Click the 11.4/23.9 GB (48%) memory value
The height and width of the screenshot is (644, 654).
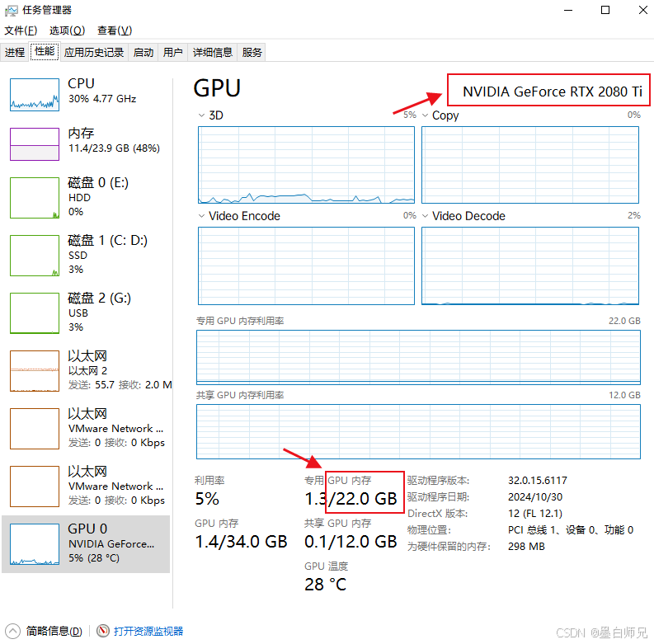click(114, 148)
